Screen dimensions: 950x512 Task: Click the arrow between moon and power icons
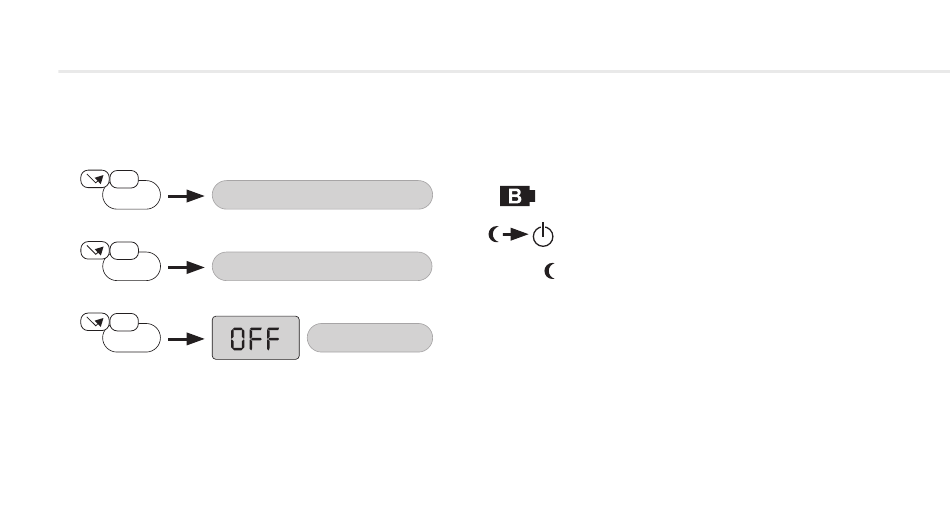click(515, 234)
